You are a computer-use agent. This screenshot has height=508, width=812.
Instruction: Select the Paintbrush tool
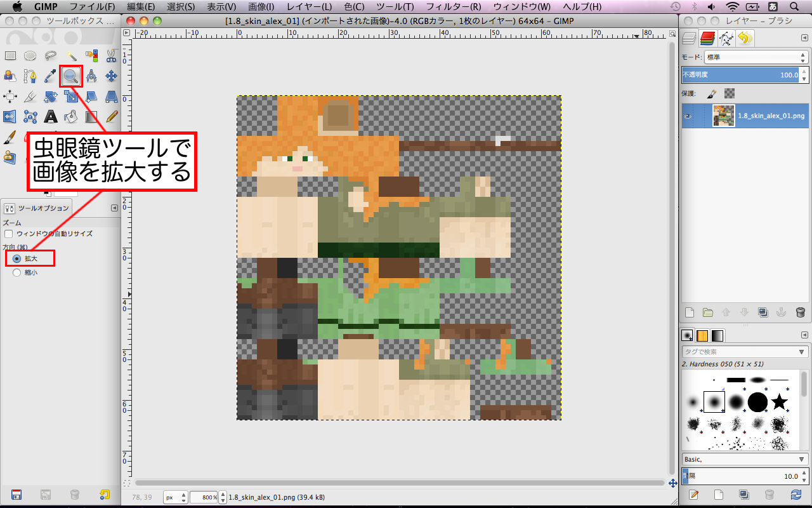(x=10, y=137)
